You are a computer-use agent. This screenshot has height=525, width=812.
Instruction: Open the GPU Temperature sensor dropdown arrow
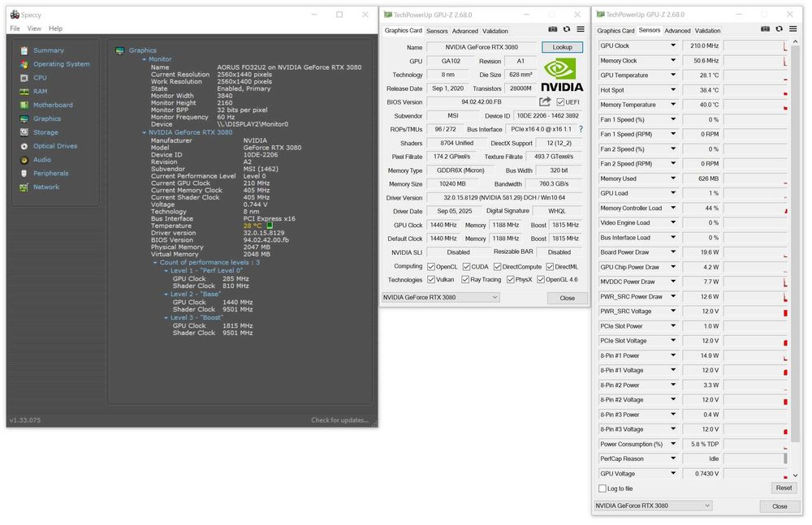point(673,75)
